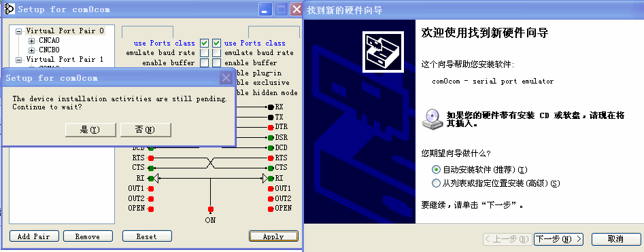Click the green DSR pin on right side
The image size is (644, 252).
(271, 137)
